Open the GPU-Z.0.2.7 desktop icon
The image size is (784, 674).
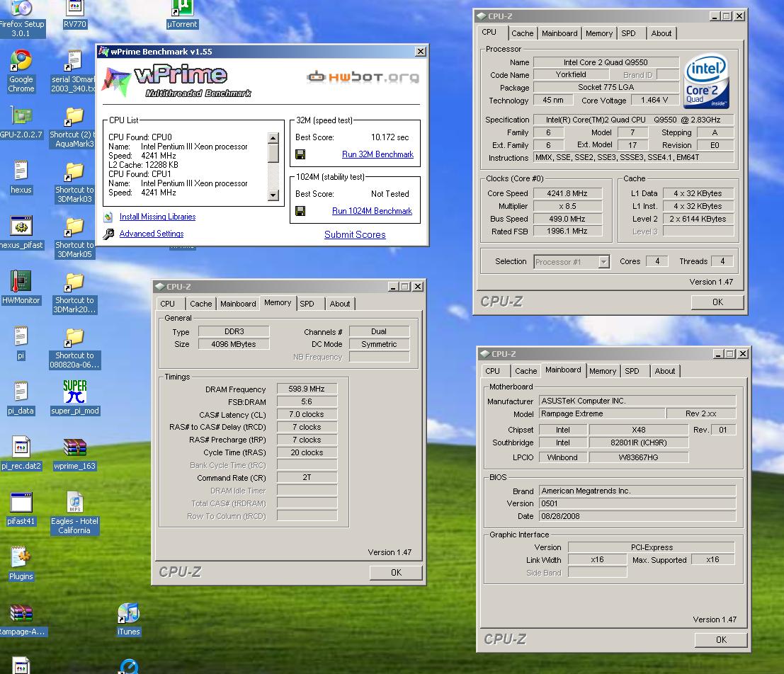click(21, 116)
